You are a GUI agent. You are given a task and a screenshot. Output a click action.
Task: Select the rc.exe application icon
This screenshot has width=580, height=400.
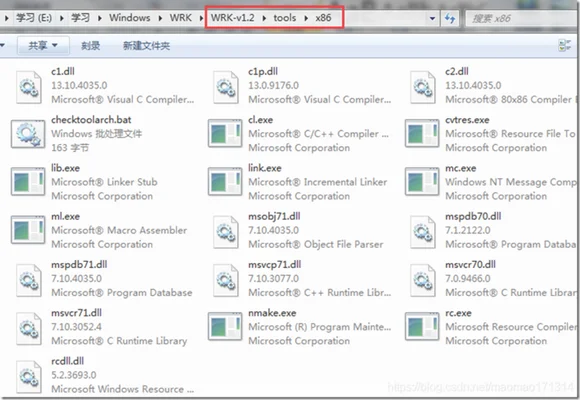[x=422, y=327]
